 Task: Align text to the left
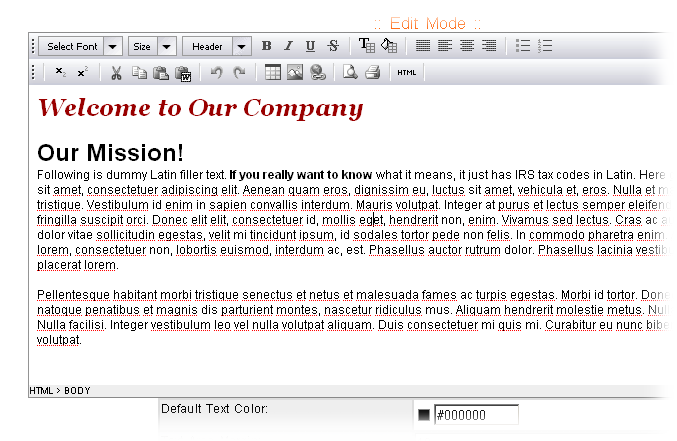[445, 45]
